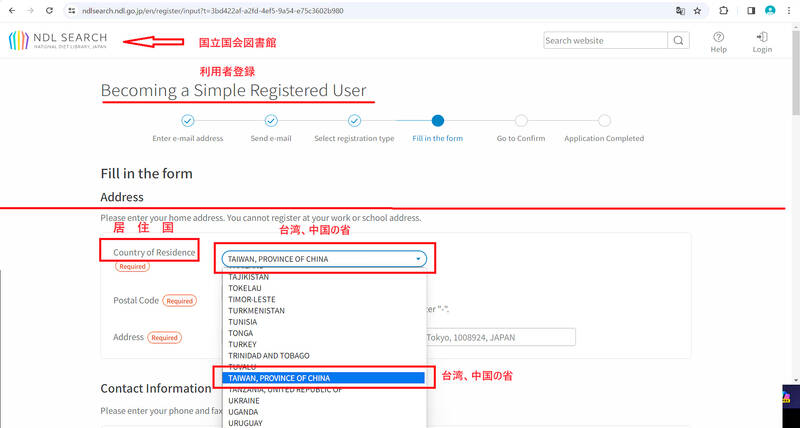
Task: Click the NDL Search logo
Action: point(56,41)
